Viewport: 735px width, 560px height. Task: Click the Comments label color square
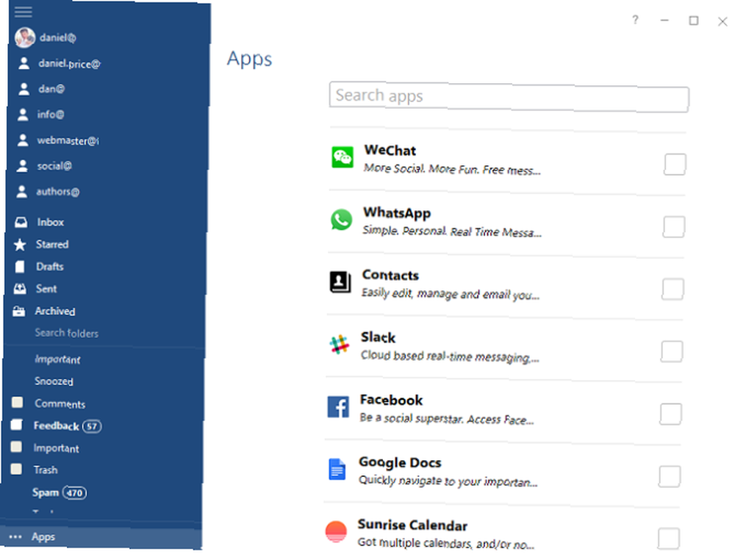click(x=18, y=403)
